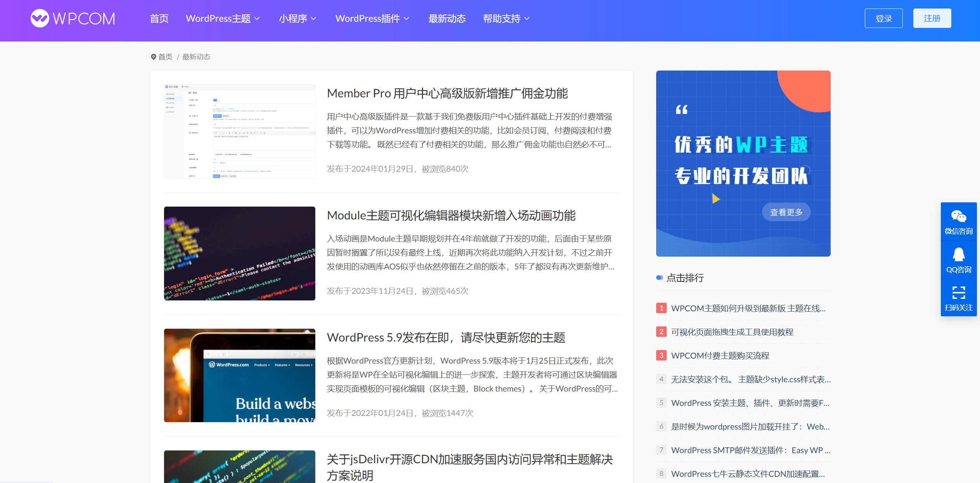Open the WordPress.com laptop thumbnail
The image size is (980, 483).
[x=239, y=375]
